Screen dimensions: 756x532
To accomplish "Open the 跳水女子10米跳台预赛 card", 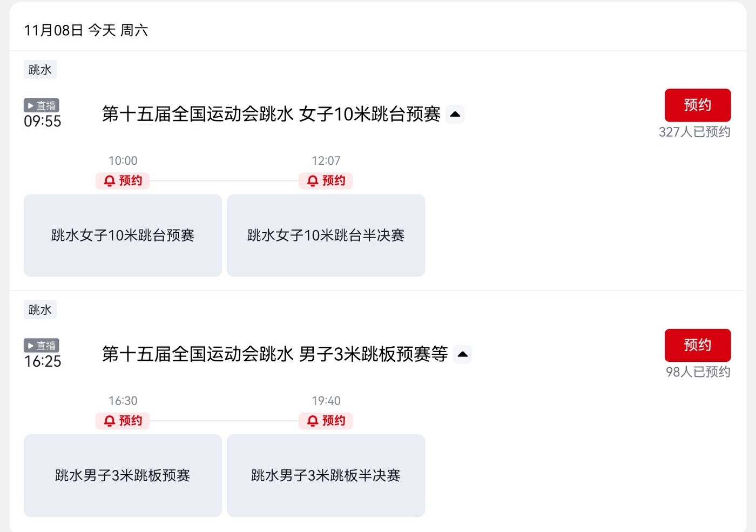I will pyautogui.click(x=123, y=235).
